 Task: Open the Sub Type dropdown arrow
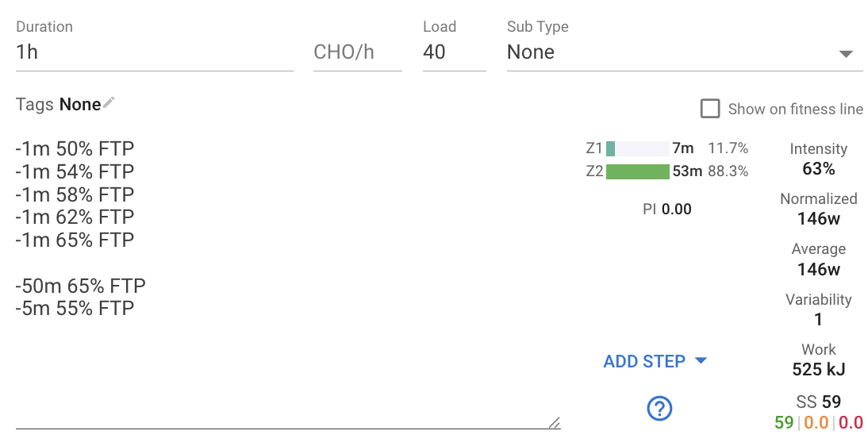click(846, 54)
